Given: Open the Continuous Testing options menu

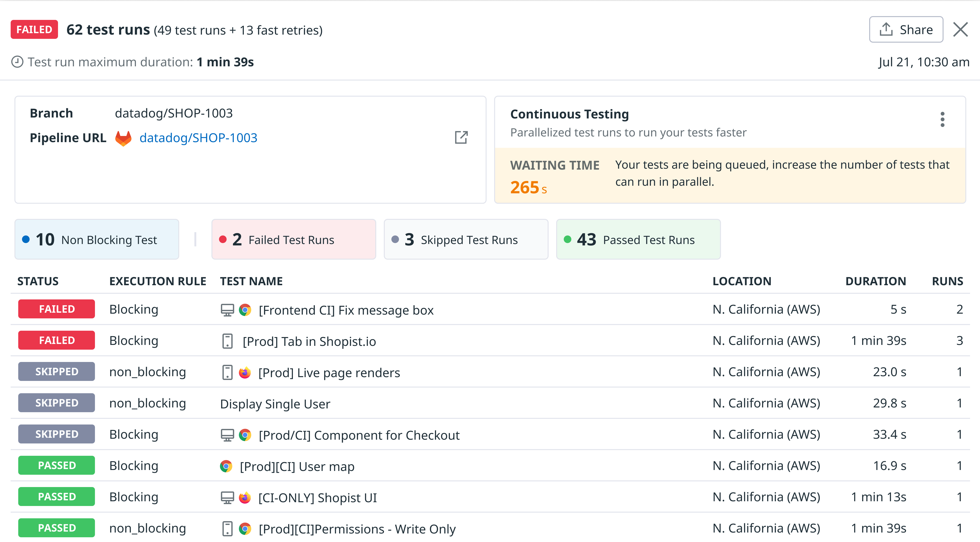Looking at the screenshot, I should (942, 120).
